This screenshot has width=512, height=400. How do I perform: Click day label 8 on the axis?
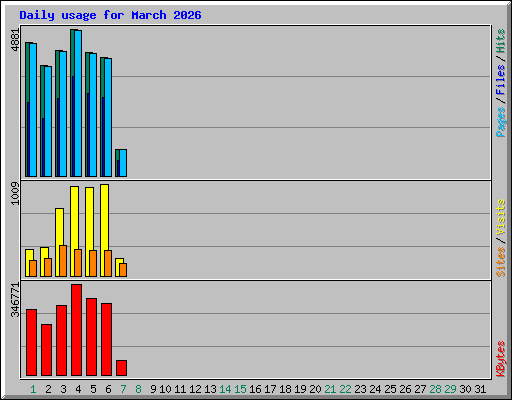click(138, 389)
